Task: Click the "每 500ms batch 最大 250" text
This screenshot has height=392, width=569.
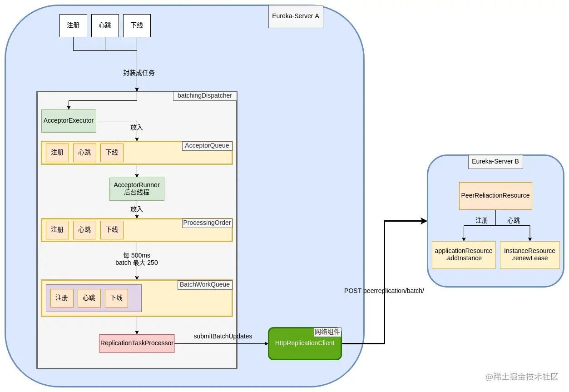Action: point(137,259)
